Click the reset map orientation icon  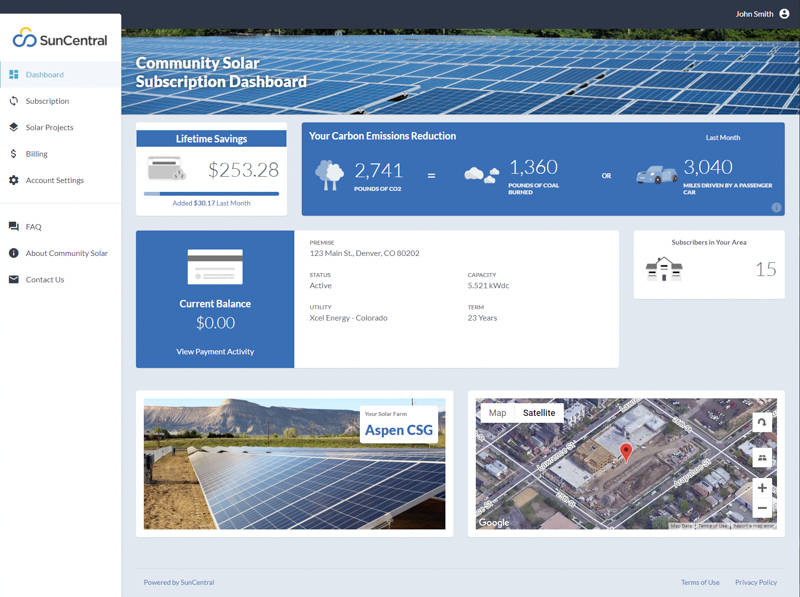(x=763, y=421)
